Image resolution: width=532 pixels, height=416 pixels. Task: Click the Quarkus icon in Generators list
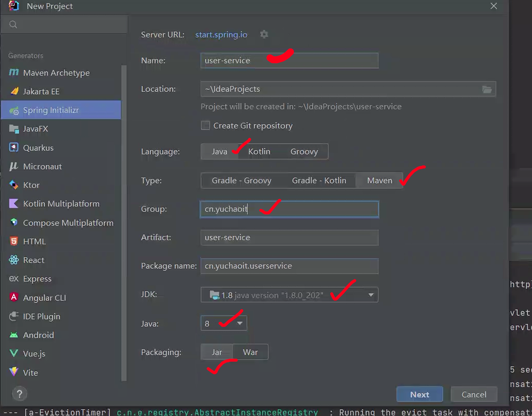[x=14, y=148]
